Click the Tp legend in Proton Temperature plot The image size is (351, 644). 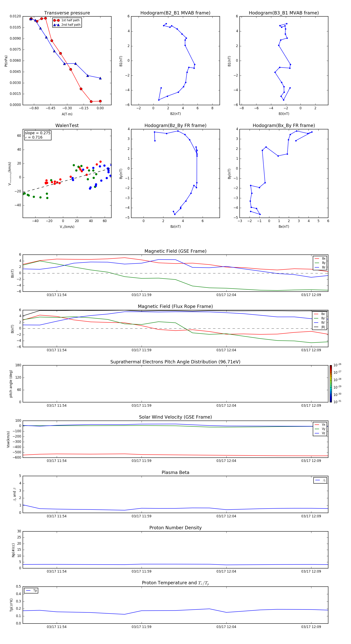pyautogui.click(x=31, y=591)
